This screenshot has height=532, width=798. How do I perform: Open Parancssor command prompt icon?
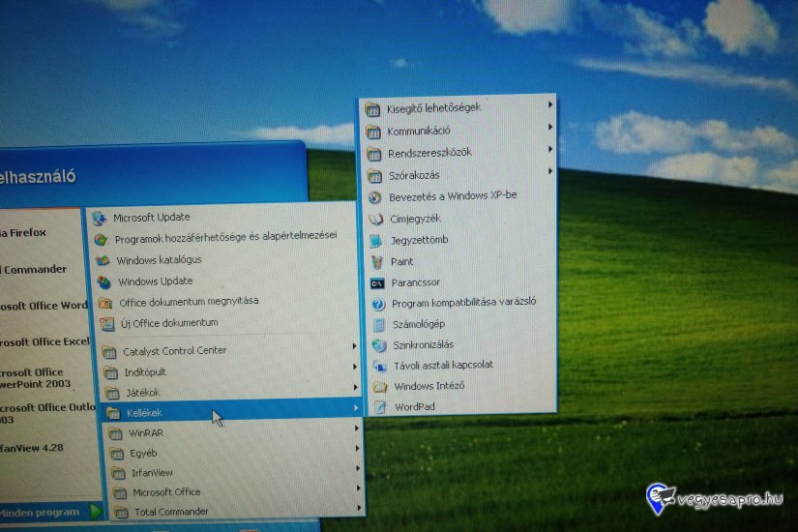coord(377,282)
